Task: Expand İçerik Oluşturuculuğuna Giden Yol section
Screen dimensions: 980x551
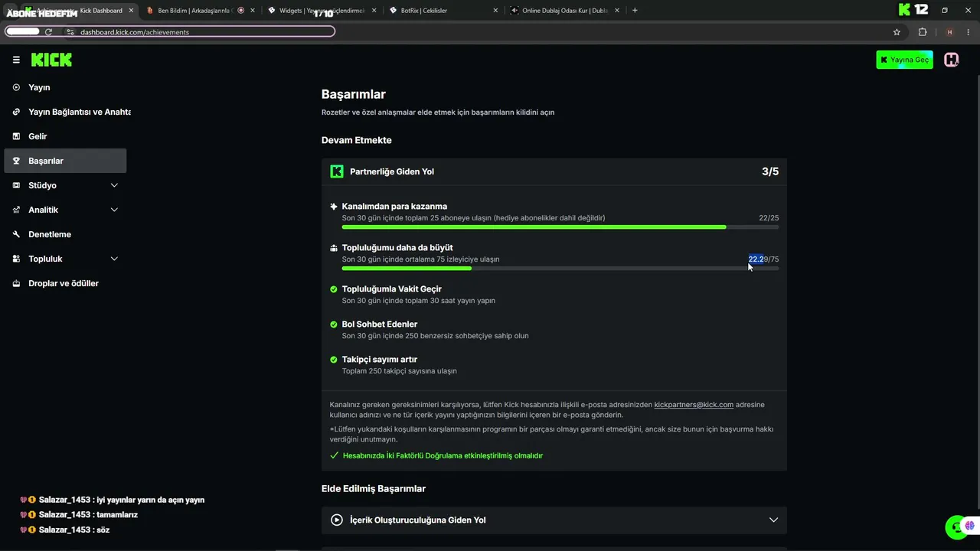Action: (554, 520)
